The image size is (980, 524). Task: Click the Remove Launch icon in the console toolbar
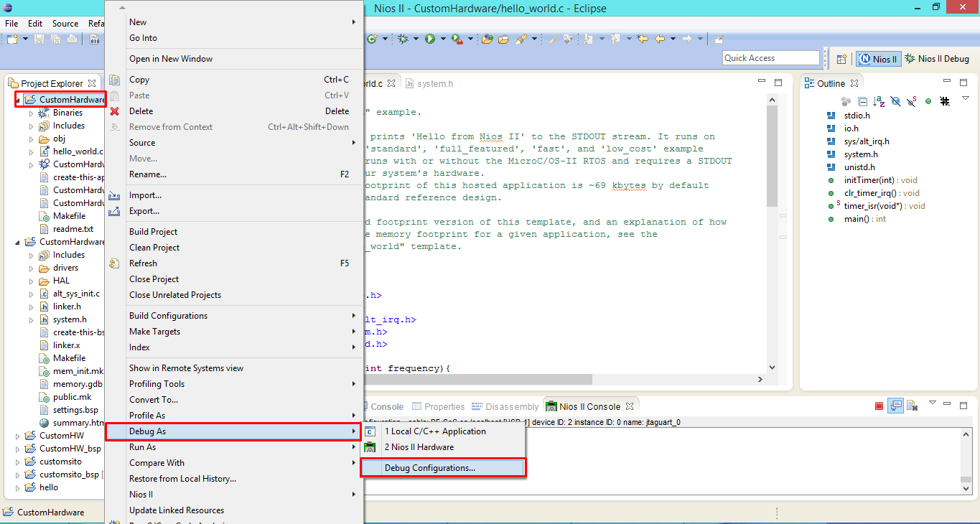tap(913, 406)
